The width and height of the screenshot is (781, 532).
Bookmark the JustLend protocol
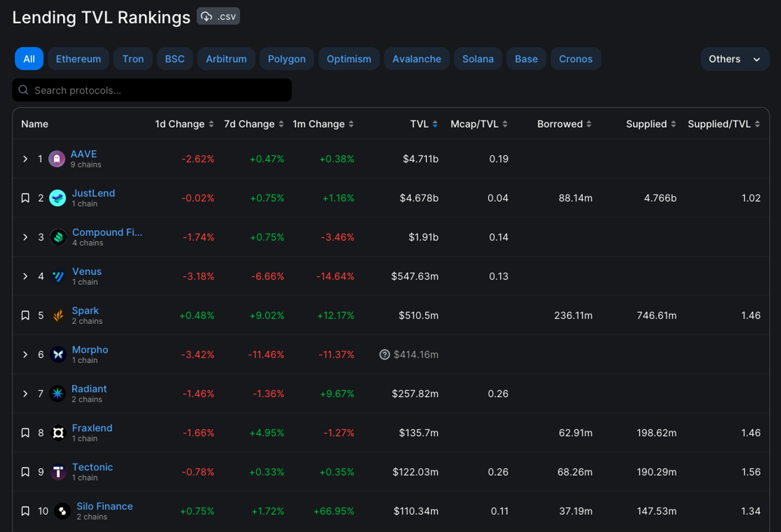pos(25,198)
